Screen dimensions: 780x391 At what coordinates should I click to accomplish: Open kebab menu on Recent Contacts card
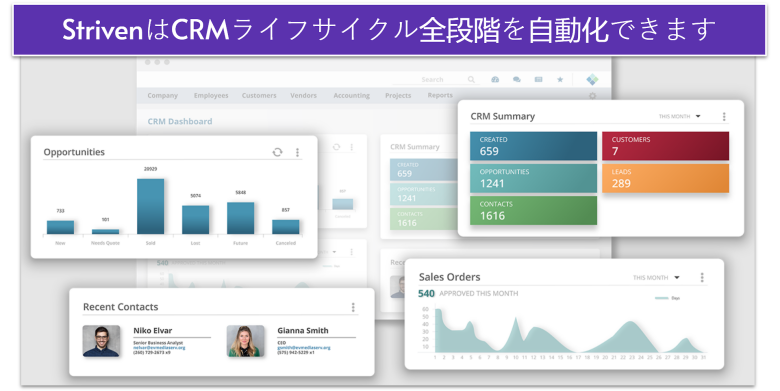353,307
